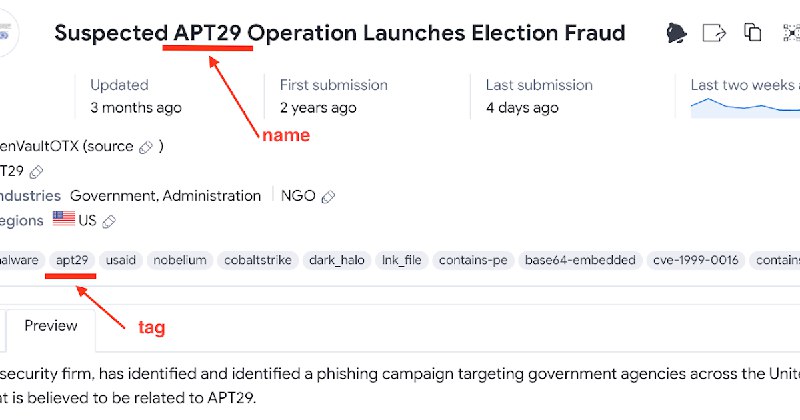
Task: Click the bell notification icon
Action: [x=677, y=33]
